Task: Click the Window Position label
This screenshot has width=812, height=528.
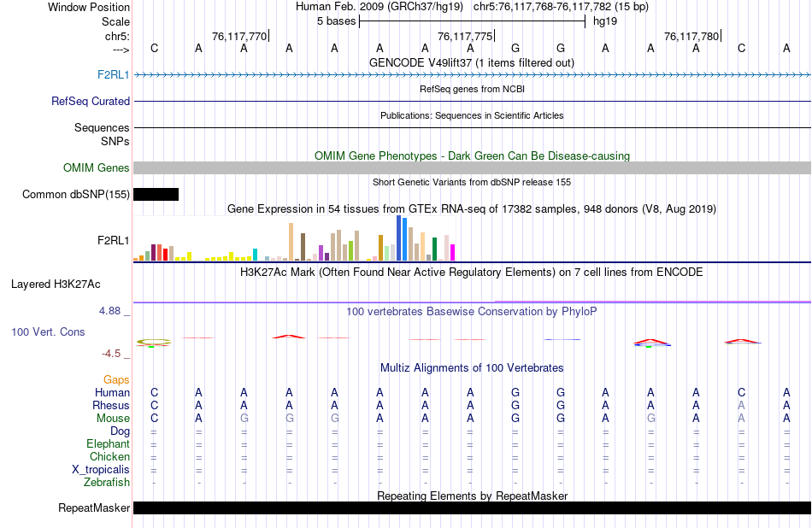Action: coord(89,7)
